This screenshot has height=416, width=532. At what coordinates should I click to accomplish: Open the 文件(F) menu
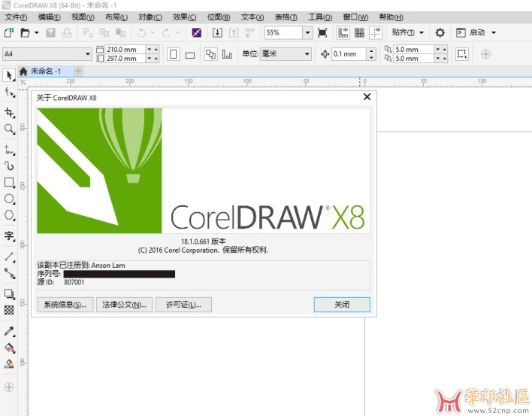click(x=16, y=17)
